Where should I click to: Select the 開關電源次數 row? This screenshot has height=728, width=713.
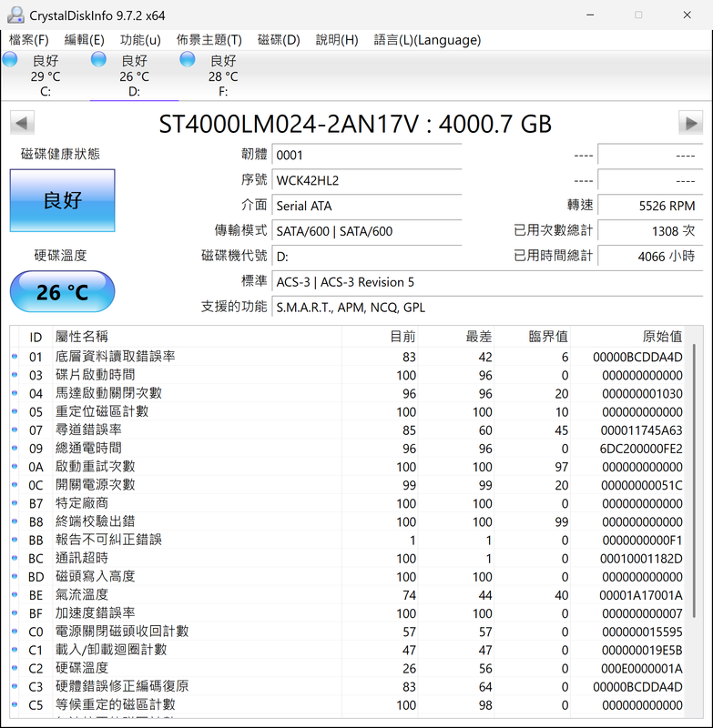348,485
